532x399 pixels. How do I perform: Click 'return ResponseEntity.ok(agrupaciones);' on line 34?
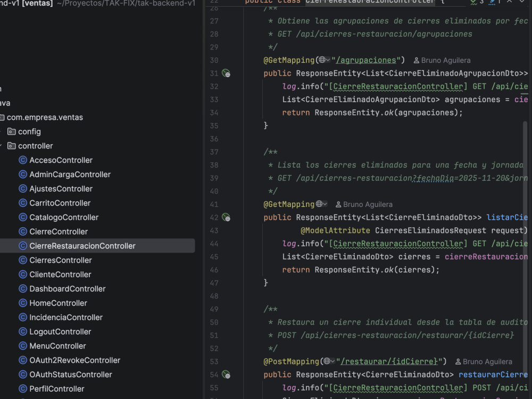(x=372, y=112)
